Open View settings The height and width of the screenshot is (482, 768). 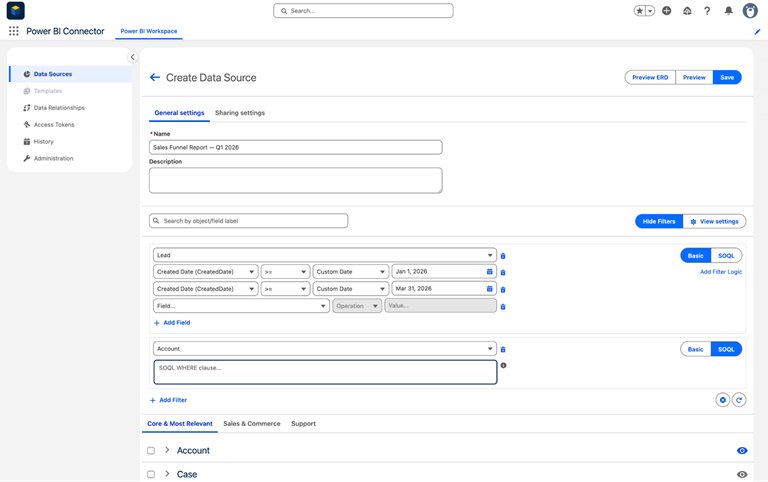click(x=715, y=221)
